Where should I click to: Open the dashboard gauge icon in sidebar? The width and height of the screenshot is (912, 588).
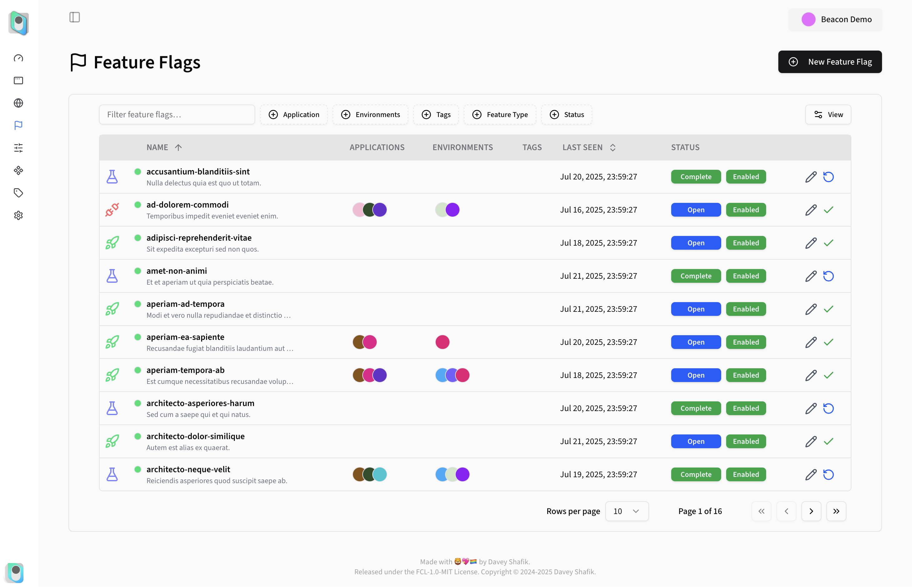(18, 58)
